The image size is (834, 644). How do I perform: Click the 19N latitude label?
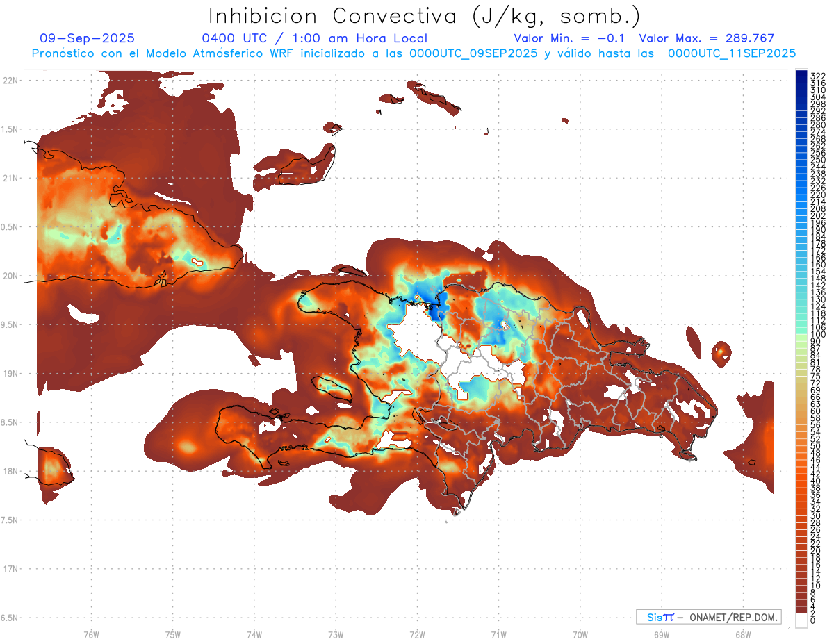(10, 374)
